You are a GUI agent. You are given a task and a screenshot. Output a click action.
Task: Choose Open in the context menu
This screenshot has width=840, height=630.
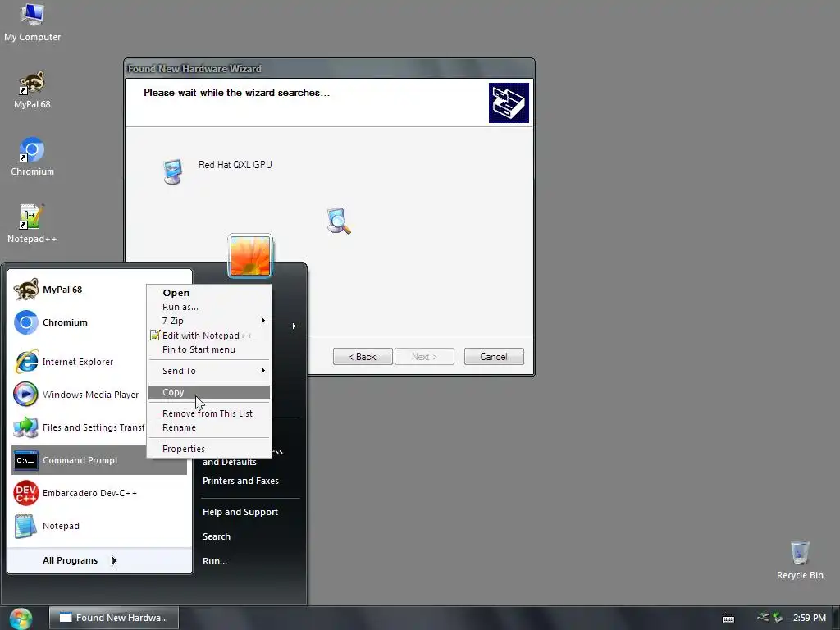point(209,293)
